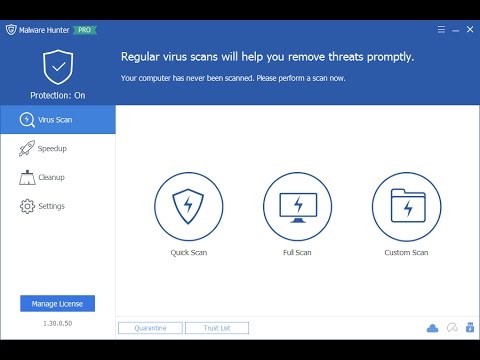Launch Full Scan using the monitor icon
480x360 pixels.
point(297,206)
